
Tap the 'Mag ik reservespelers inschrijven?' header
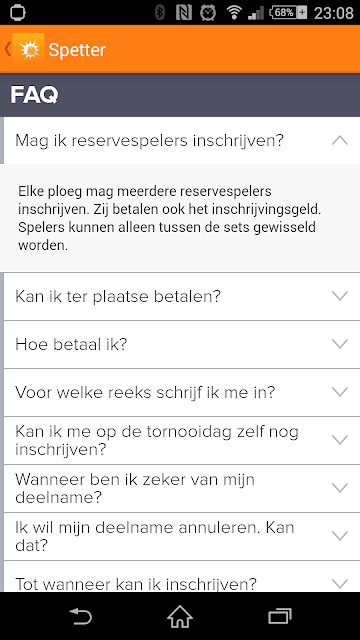[x=182, y=140]
